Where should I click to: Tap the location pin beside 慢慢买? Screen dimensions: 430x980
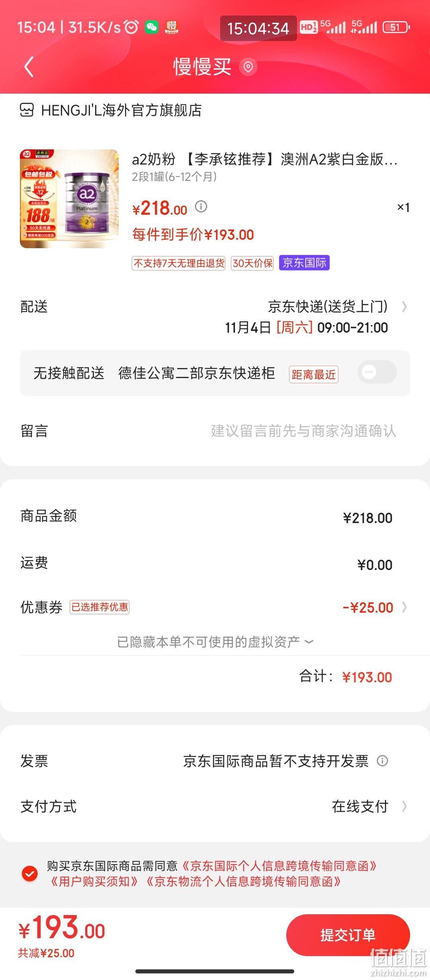coord(248,67)
